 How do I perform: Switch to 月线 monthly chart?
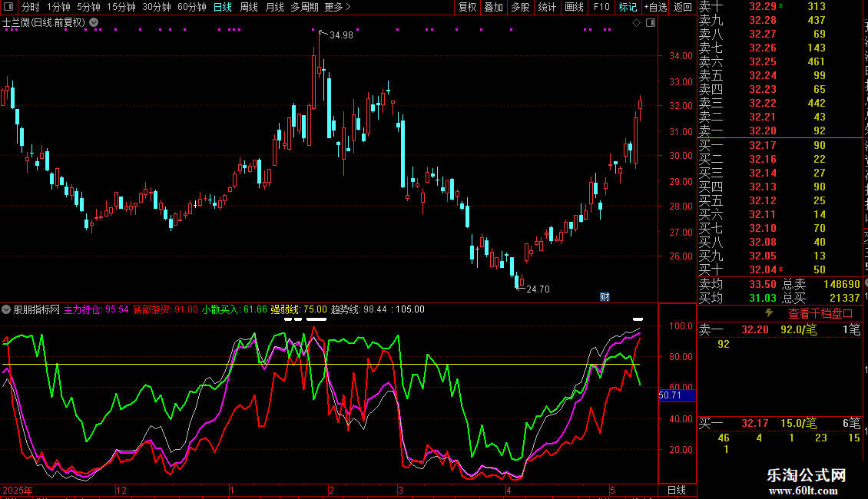coord(274,7)
